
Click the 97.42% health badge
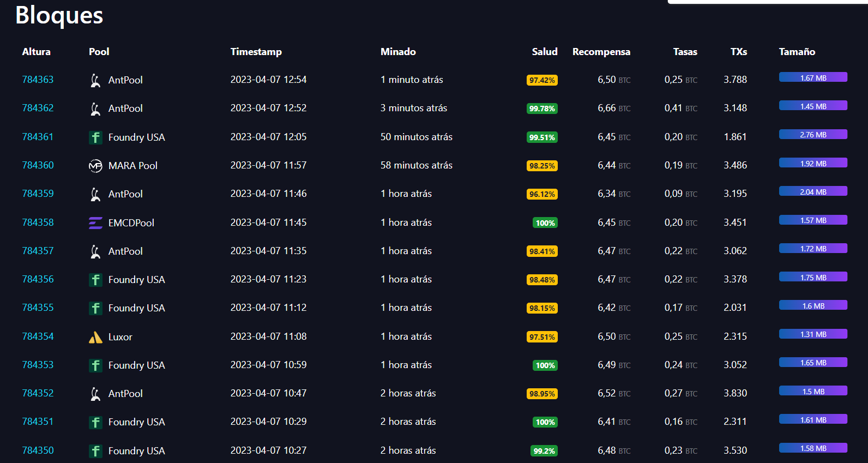tap(541, 80)
